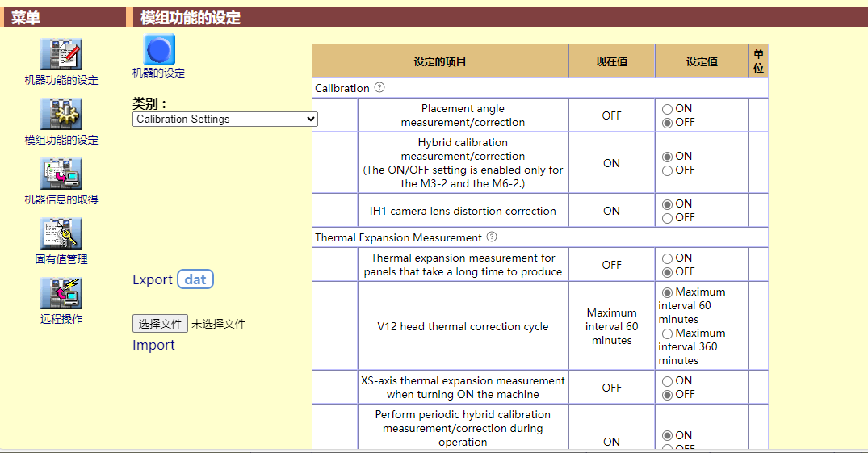The image size is (868, 453).
Task: Click help icon next to Calibration
Action: 379,88
